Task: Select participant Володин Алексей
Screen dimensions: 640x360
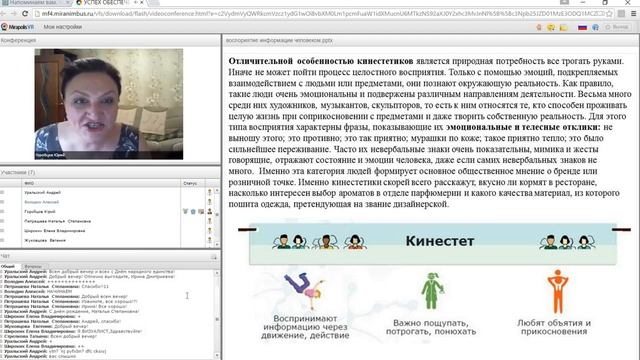Action: coord(41,202)
